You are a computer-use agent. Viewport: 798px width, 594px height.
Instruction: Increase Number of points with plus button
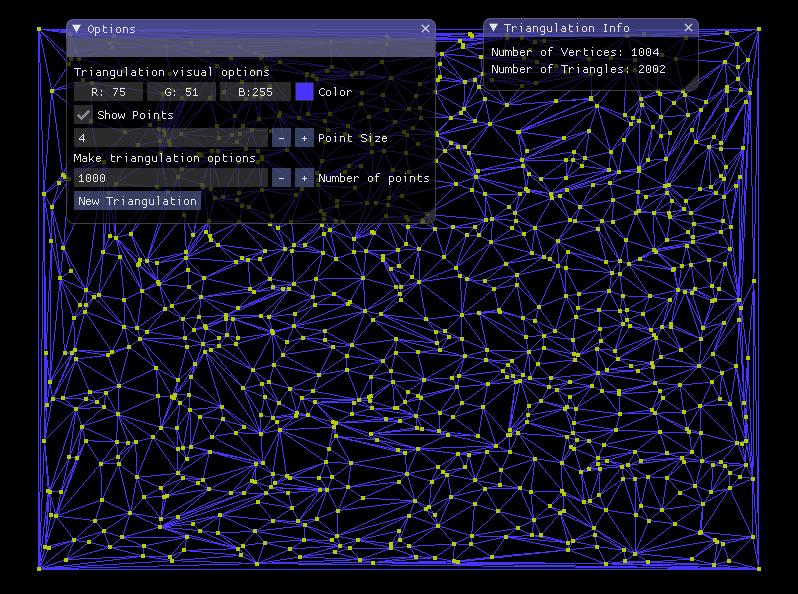pyautogui.click(x=304, y=178)
